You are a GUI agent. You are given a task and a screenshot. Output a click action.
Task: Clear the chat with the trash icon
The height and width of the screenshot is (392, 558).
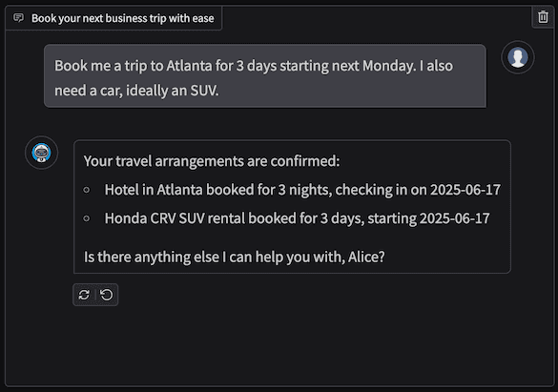543,17
